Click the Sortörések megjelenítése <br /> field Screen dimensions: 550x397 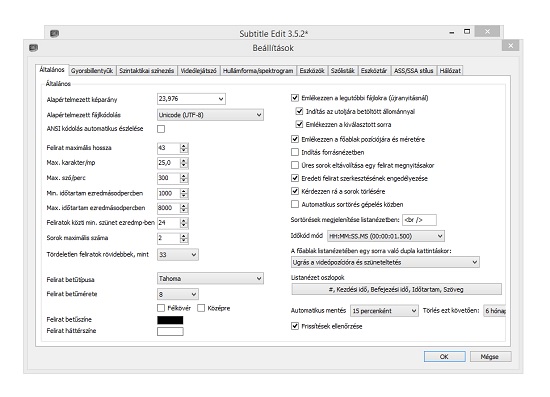[419, 220]
